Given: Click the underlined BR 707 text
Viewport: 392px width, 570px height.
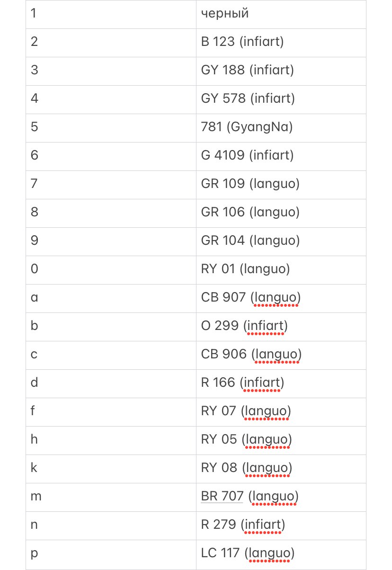Looking at the screenshot, I should pyautogui.click(x=222, y=497).
